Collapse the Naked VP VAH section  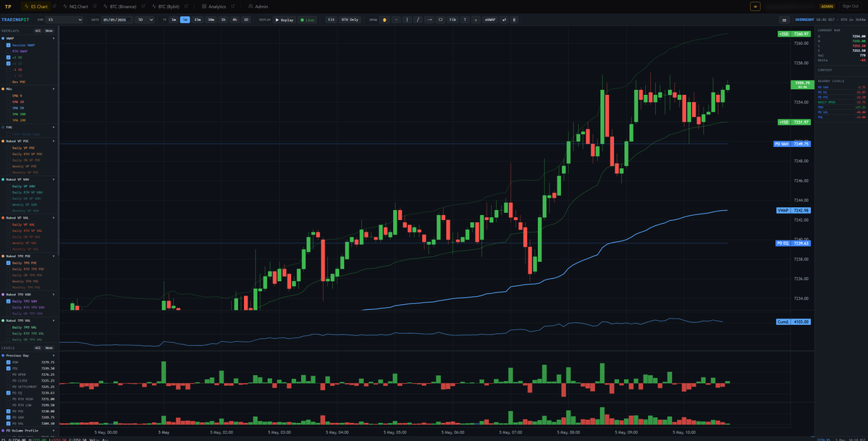(x=54, y=180)
